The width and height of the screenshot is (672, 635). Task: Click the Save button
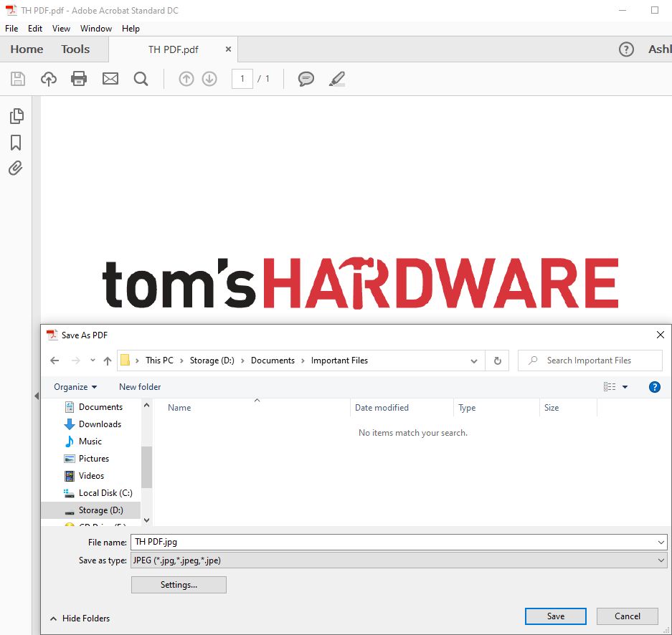555,616
